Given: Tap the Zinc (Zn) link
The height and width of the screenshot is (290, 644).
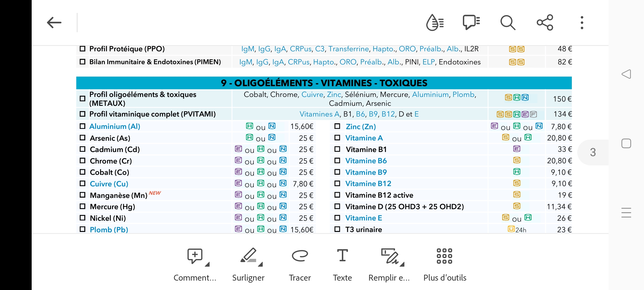Looking at the screenshot, I should tap(361, 126).
